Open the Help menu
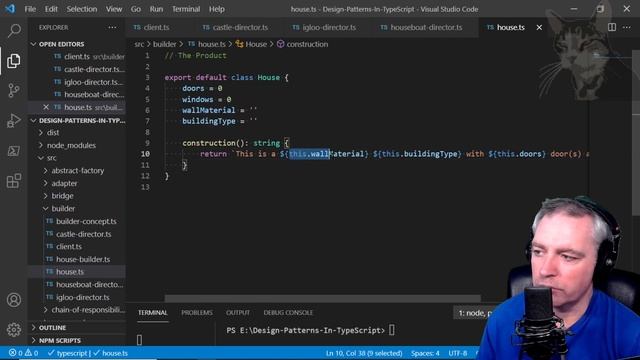 pyautogui.click(x=217, y=9)
